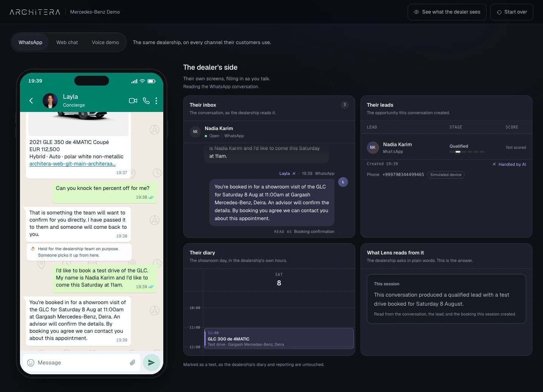Click the Architera logo

[x=35, y=12]
